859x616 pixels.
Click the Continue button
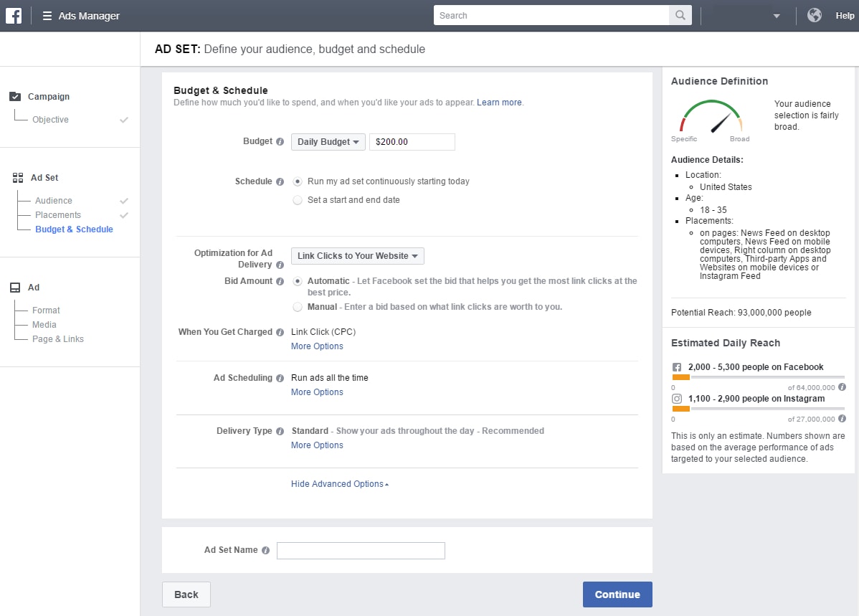[617, 594]
